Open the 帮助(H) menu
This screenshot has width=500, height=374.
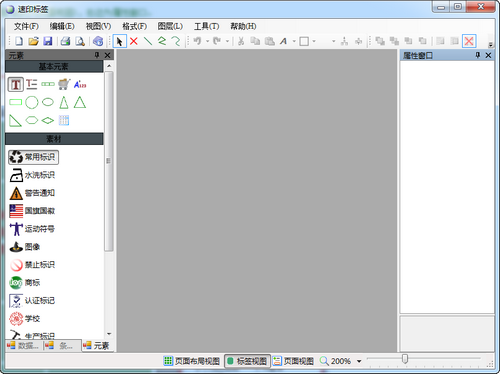(x=243, y=26)
